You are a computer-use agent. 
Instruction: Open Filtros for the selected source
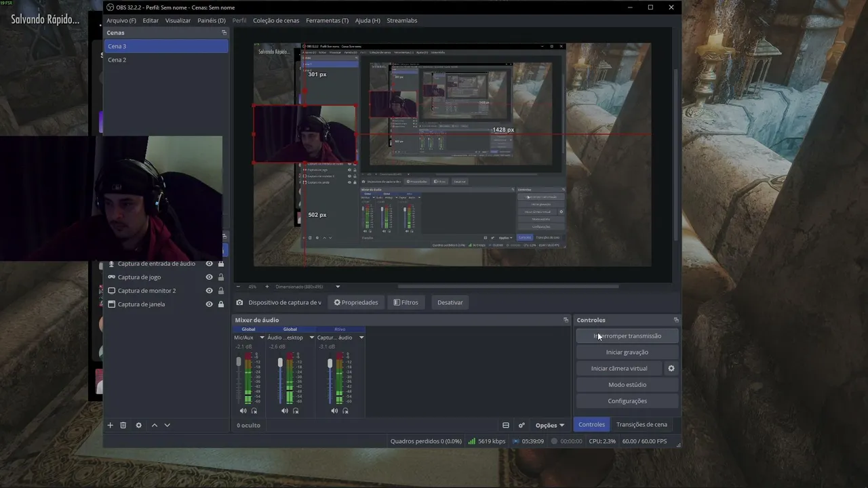pyautogui.click(x=406, y=302)
